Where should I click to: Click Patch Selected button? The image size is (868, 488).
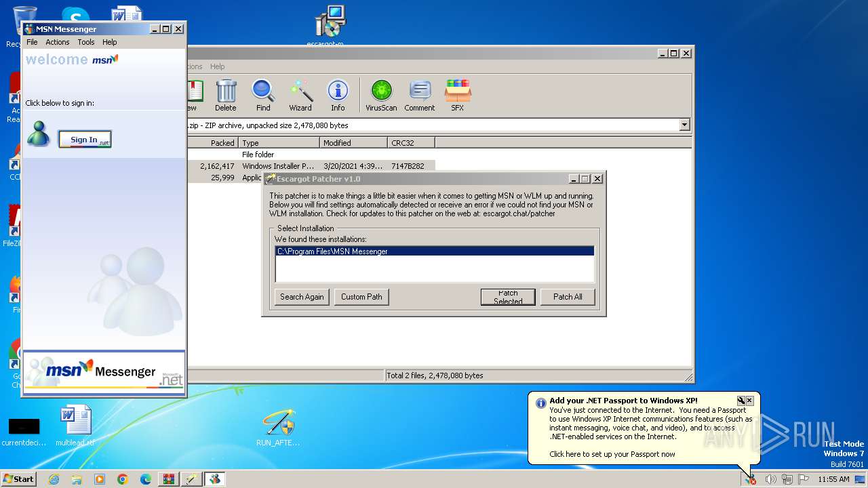coord(508,297)
